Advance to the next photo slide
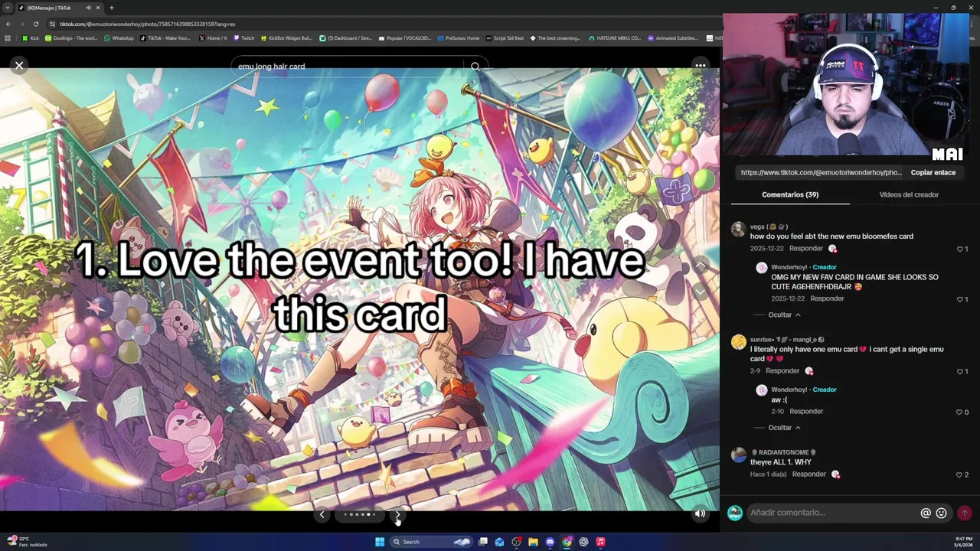Screen dimensions: 980x551 pyautogui.click(x=398, y=514)
